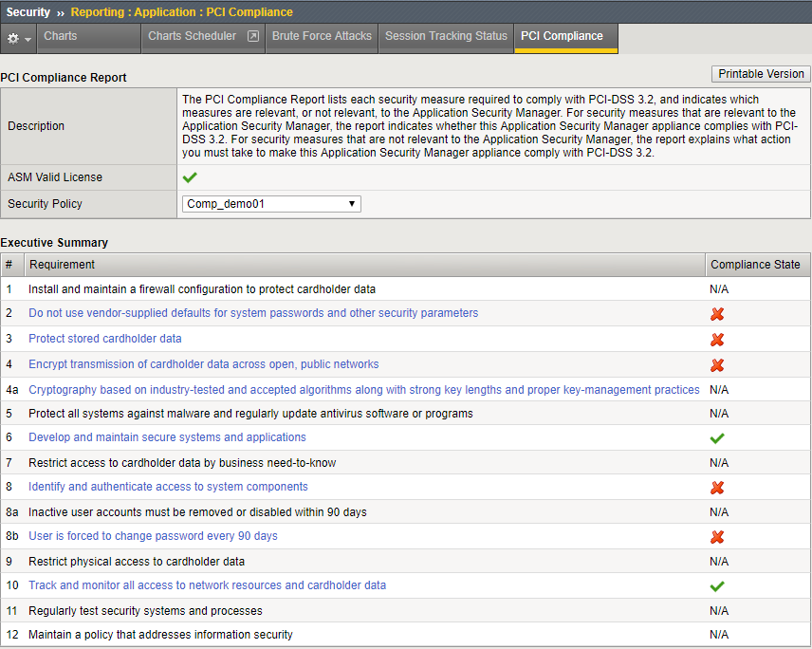
Task: Click green check for Track and monitor row
Action: pyautogui.click(x=717, y=586)
